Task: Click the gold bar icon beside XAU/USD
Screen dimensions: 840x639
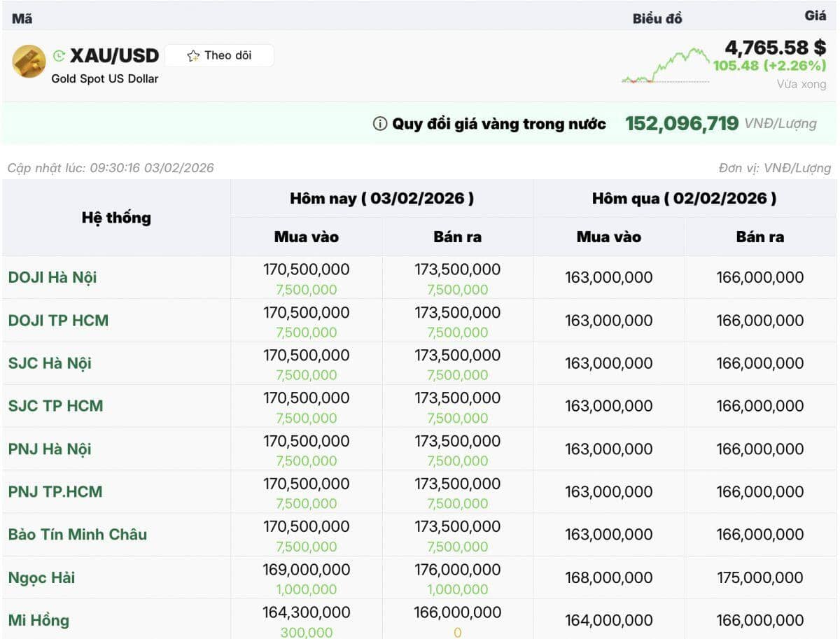Action: coord(29,62)
